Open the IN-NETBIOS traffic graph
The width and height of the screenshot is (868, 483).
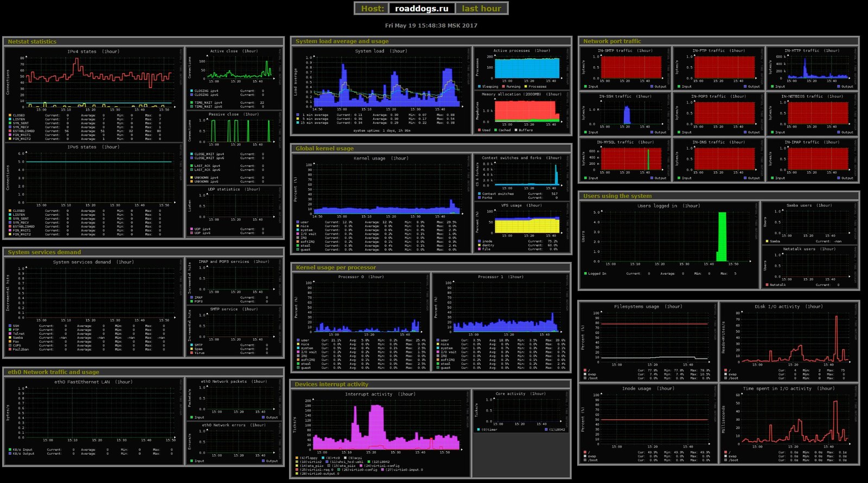pos(812,114)
